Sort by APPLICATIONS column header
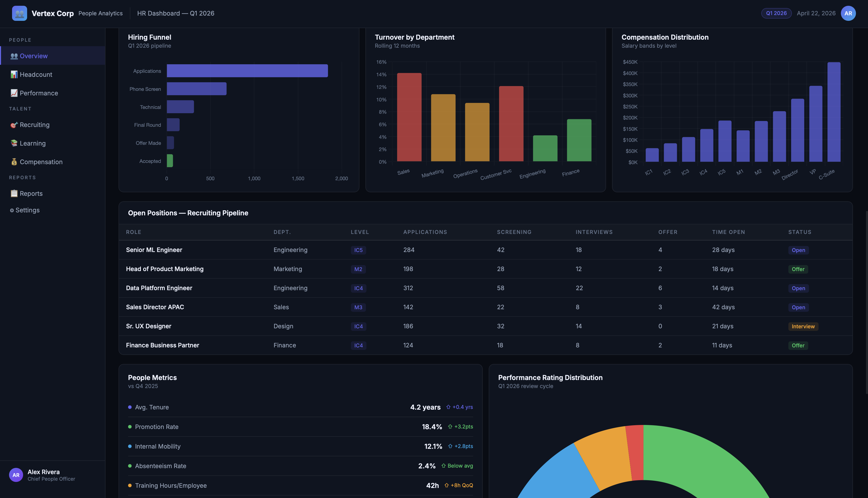Screen dimensions: 868x498 (425, 232)
